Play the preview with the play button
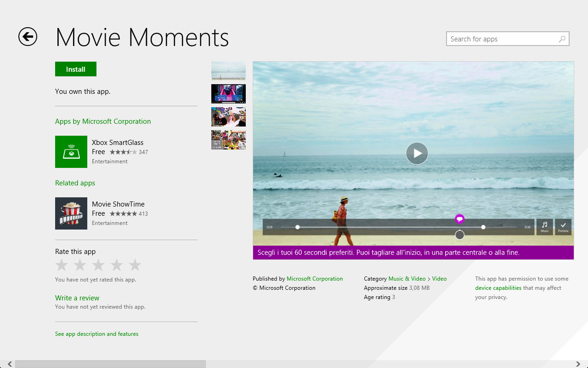This screenshot has width=588, height=368. tap(417, 153)
